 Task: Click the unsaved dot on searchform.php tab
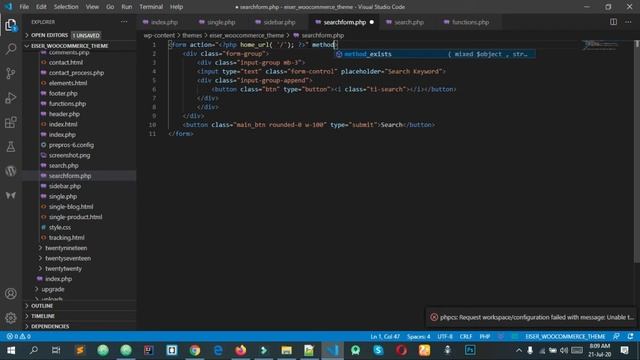[x=371, y=22]
